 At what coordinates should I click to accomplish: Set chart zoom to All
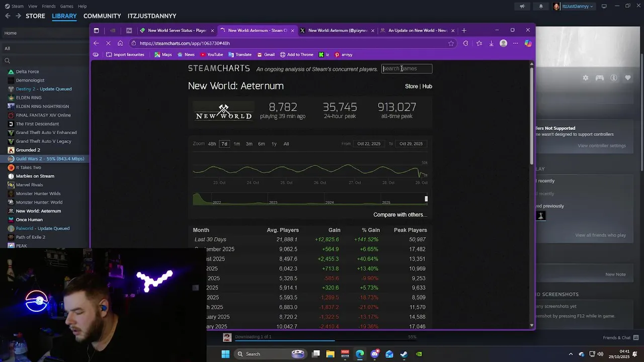(286, 144)
